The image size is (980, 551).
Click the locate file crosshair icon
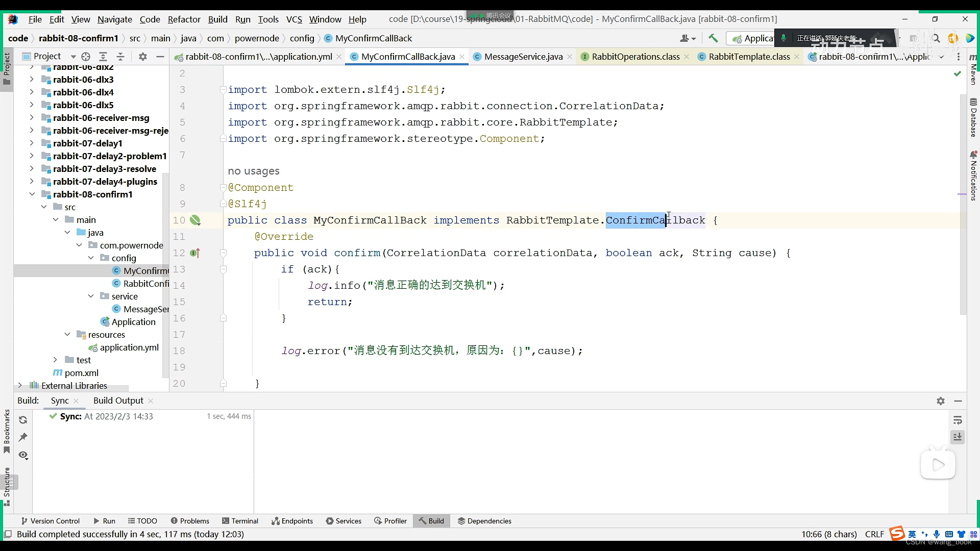(86, 57)
